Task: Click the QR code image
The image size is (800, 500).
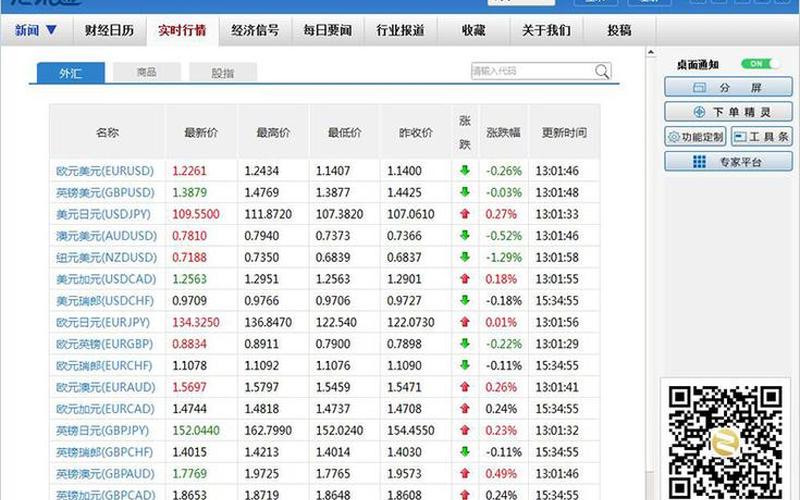Action: coord(725,442)
